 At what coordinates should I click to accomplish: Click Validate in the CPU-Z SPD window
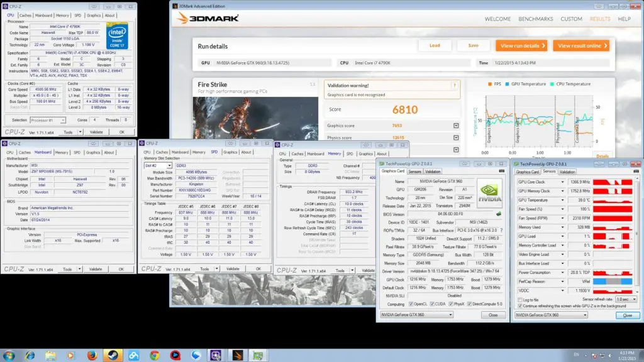point(233,269)
